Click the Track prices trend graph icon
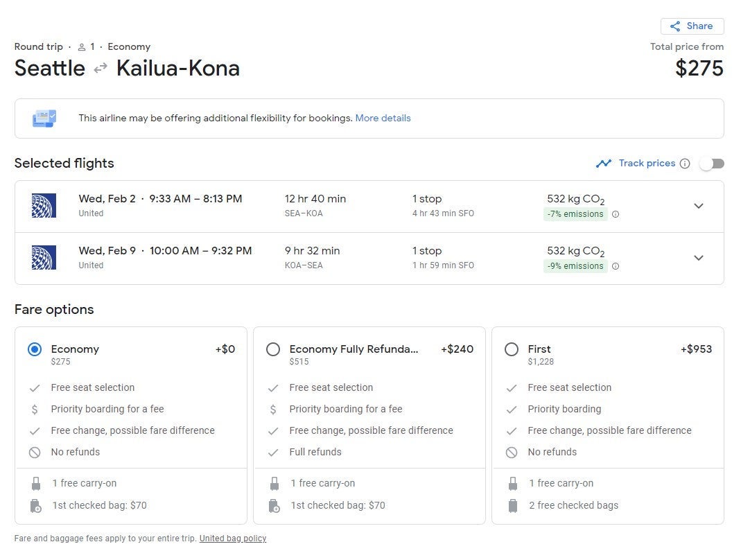 tap(604, 164)
